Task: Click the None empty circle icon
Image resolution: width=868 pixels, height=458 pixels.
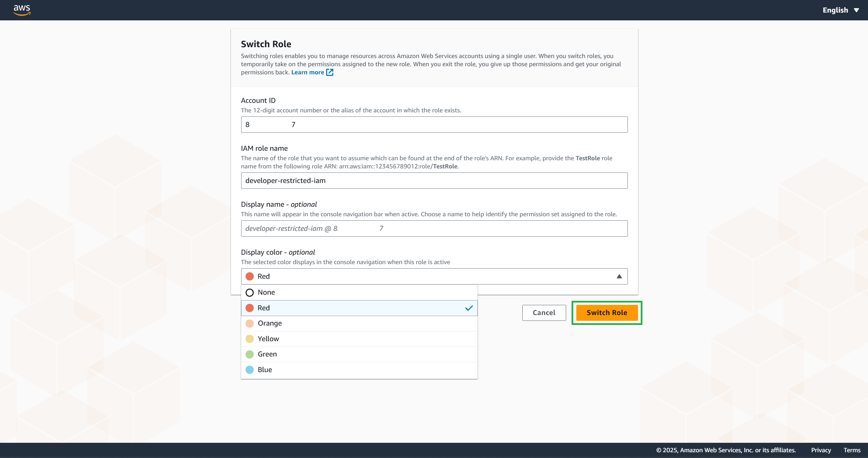Action: point(250,292)
